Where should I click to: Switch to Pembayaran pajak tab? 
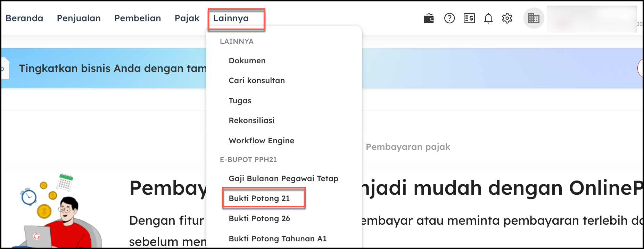tap(408, 147)
